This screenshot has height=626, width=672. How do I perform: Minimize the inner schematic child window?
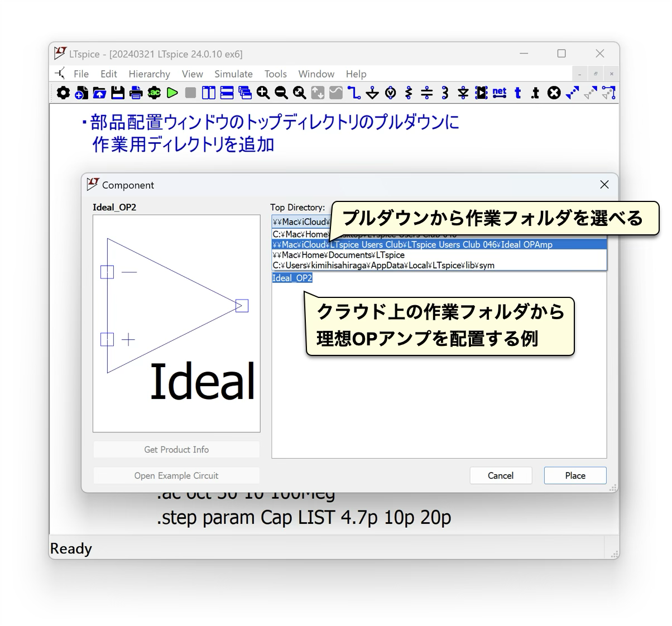[x=580, y=74]
